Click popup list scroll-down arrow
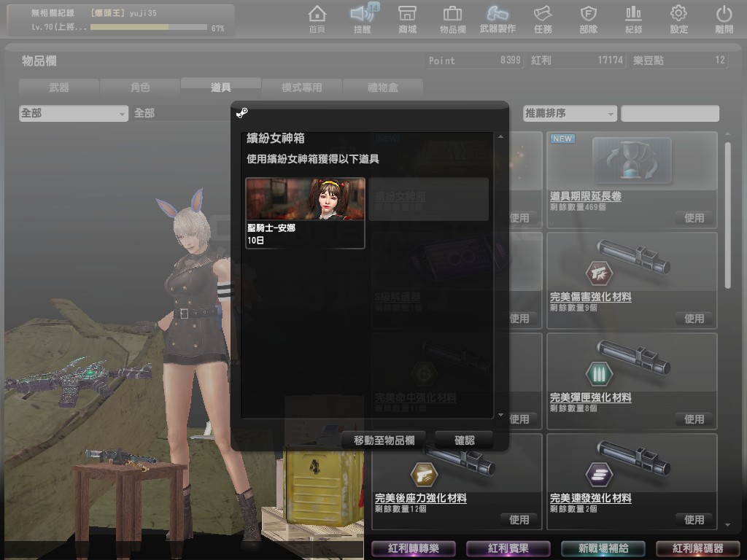Viewport: 747px width, 560px height. click(x=500, y=415)
